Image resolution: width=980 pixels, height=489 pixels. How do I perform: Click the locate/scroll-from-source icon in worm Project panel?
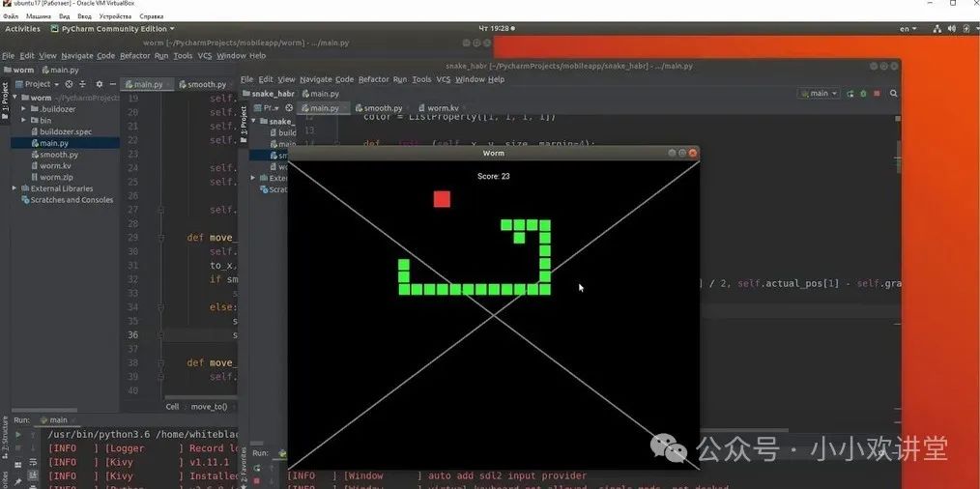(x=69, y=84)
